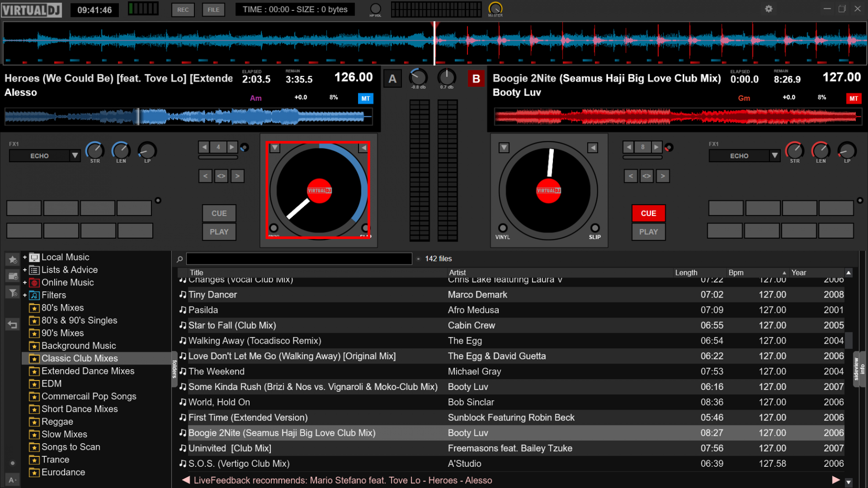Click deck B FX STR knob
This screenshot has width=868, height=488.
click(795, 150)
